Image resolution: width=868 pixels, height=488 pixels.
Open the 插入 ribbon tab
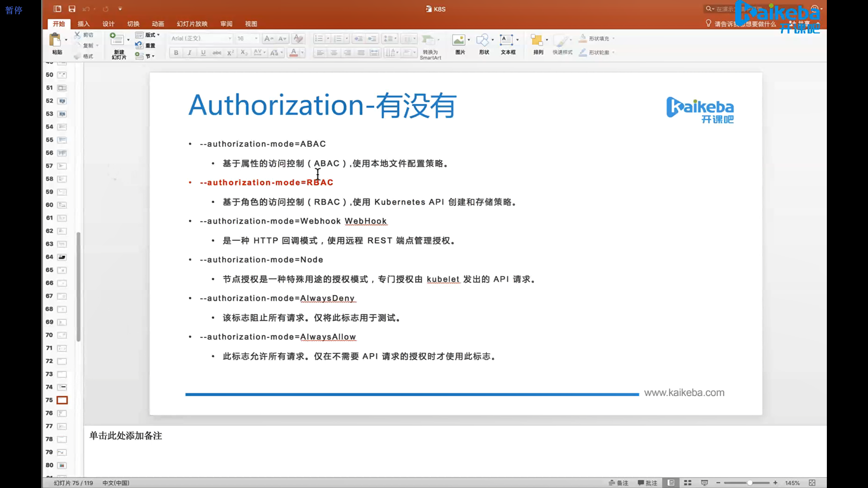tap(83, 23)
